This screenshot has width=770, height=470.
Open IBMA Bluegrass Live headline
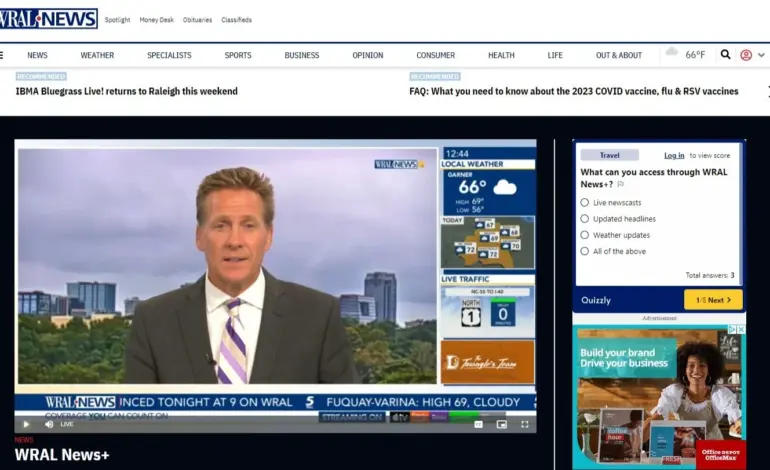pos(127,91)
